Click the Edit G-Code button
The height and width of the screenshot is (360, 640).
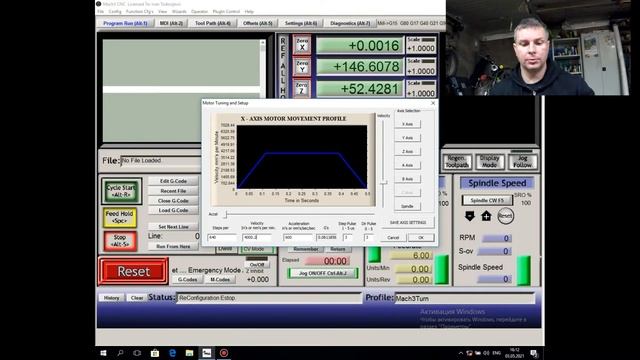173,181
